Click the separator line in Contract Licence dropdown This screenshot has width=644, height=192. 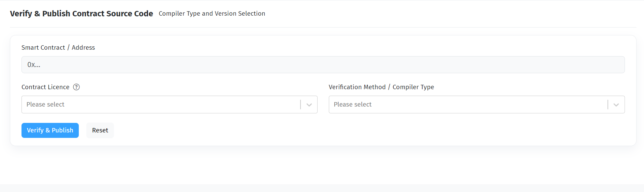click(x=301, y=105)
